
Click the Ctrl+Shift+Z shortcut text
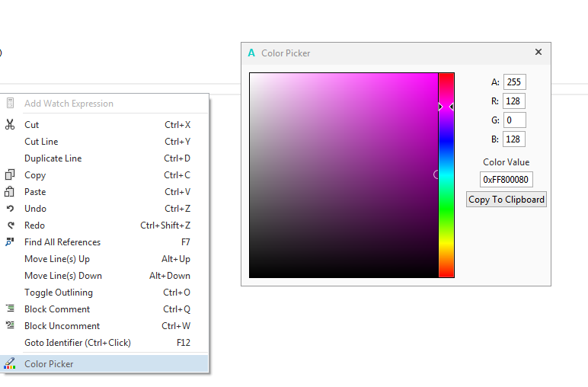[165, 225]
